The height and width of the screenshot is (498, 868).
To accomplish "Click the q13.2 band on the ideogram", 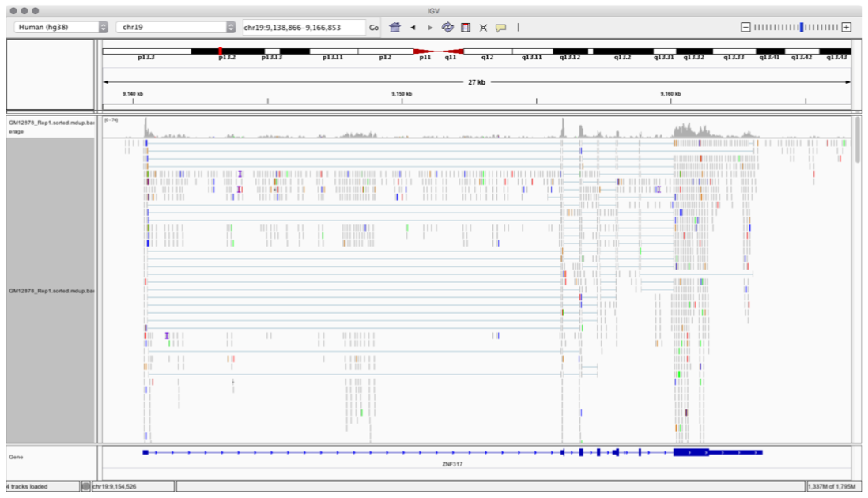I will [x=623, y=51].
